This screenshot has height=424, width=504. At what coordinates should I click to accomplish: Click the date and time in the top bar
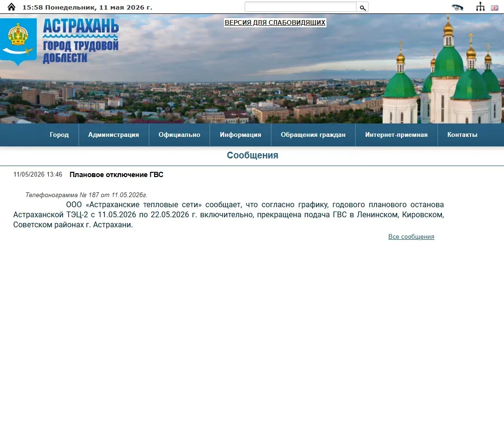point(87,7)
